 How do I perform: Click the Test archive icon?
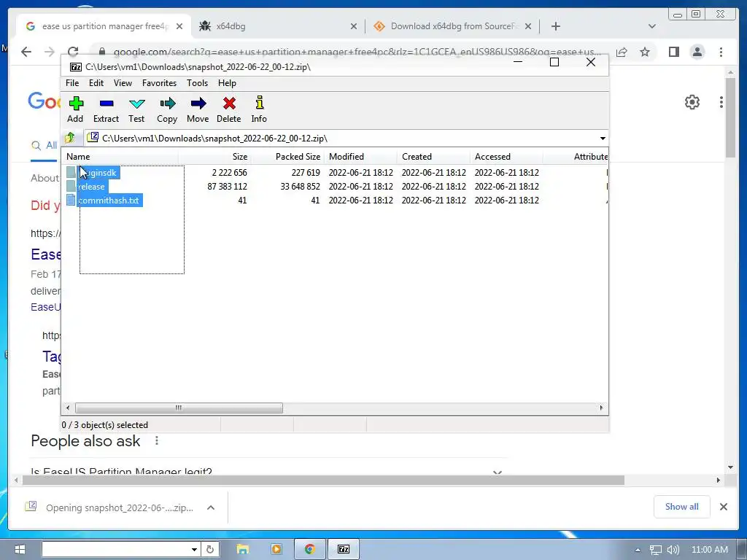click(x=136, y=110)
